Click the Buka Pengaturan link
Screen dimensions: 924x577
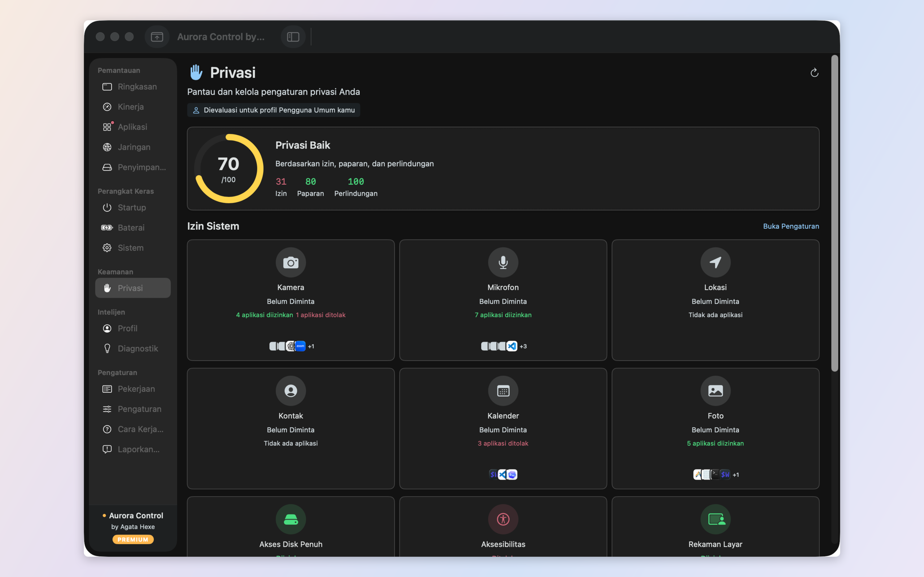(791, 226)
